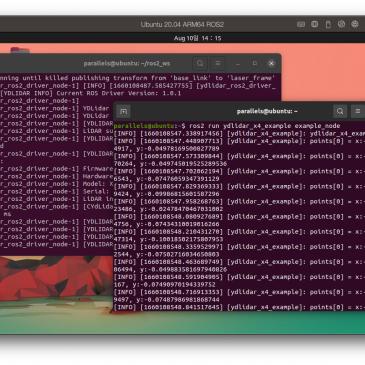The height and width of the screenshot is (365, 365).
Task: Click the log line with timestamp 1660108547.338917456
Action: pos(239,134)
